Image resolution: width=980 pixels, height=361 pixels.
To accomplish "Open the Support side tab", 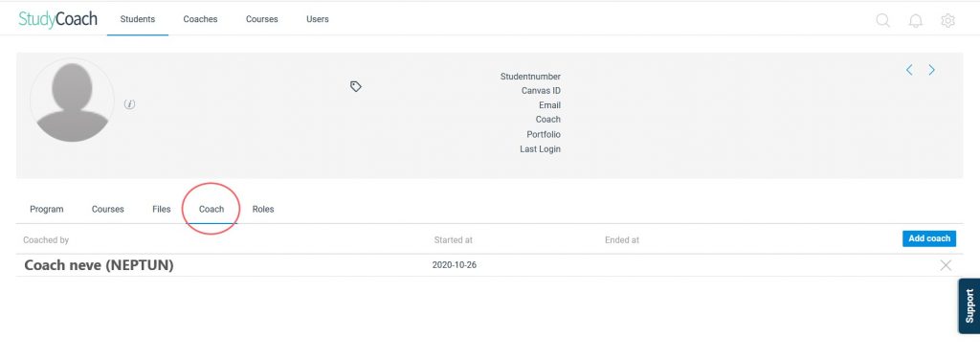I will coord(969,306).
